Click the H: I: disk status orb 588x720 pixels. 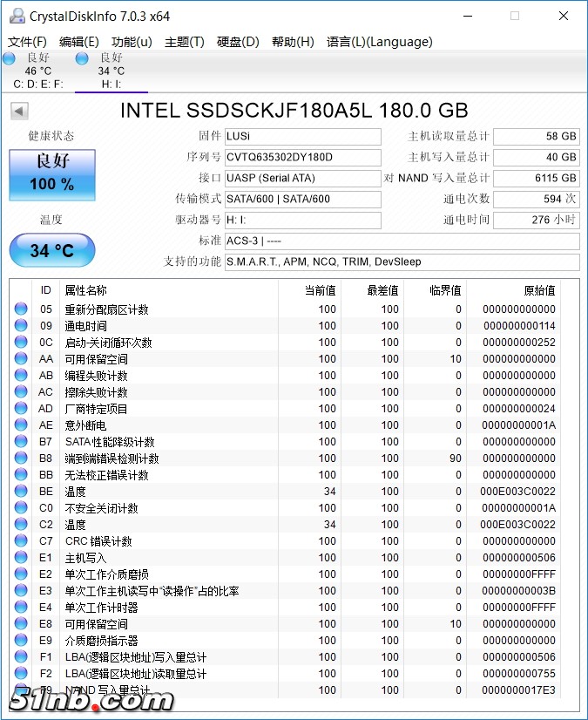coord(82,58)
